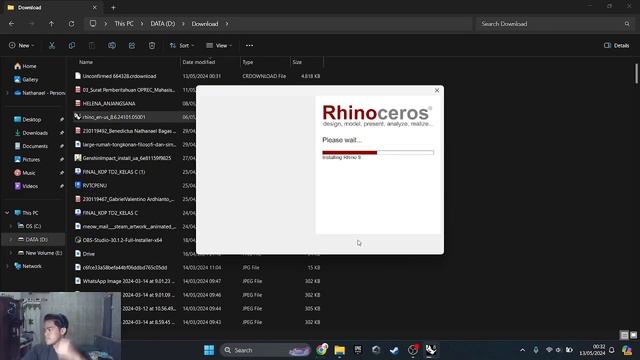640x360 pixels.
Task: Open File Explorer from the taskbar
Action: click(x=340, y=350)
